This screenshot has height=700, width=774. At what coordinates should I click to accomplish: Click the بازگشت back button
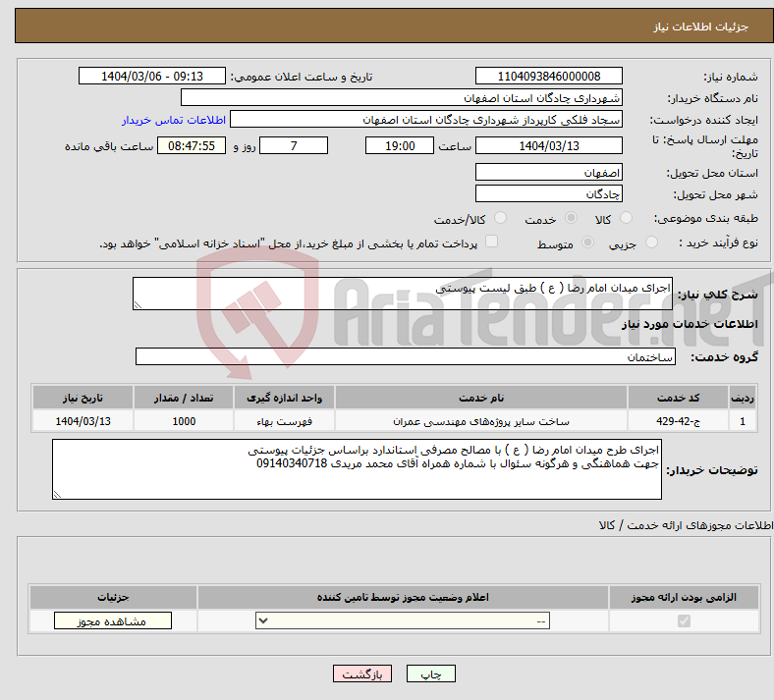point(362,673)
